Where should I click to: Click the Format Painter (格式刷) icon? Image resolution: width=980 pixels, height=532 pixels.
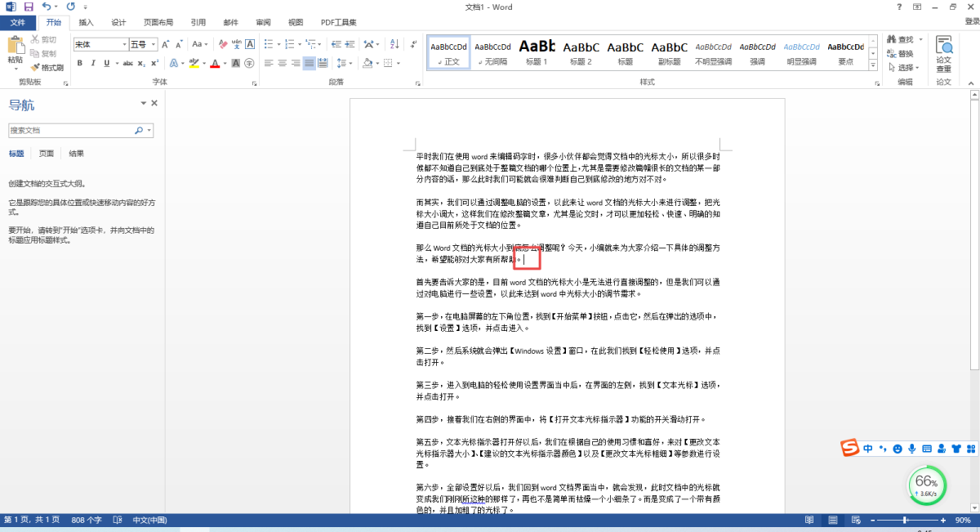coord(47,68)
